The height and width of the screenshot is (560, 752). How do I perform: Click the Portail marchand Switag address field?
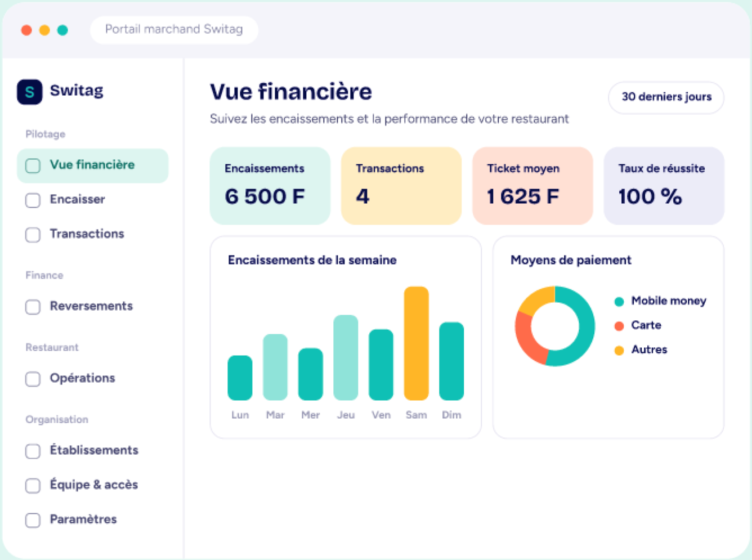pyautogui.click(x=174, y=29)
